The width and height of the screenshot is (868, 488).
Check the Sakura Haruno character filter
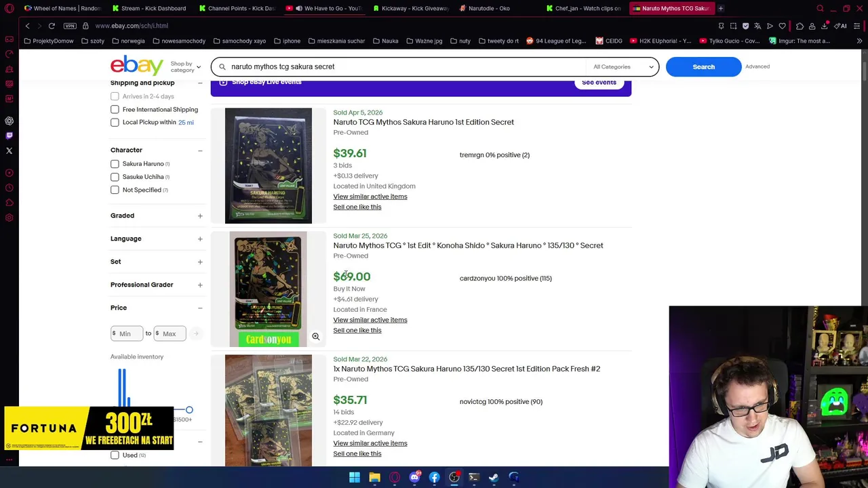coord(115,163)
